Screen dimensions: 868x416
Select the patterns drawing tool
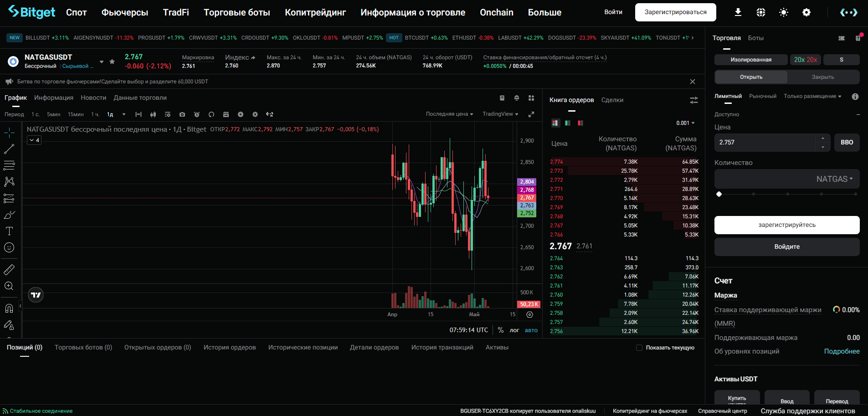pyautogui.click(x=9, y=182)
